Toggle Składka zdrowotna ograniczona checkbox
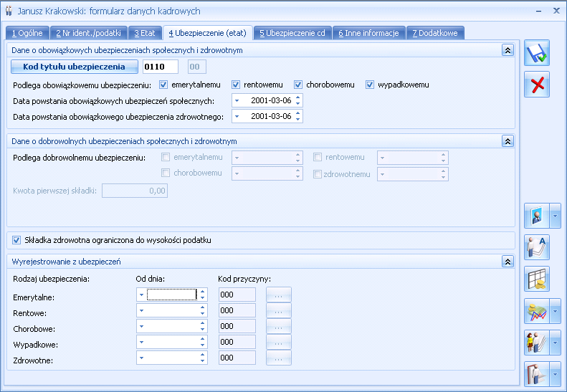Screen dimensions: 567x392 [x=16, y=240]
